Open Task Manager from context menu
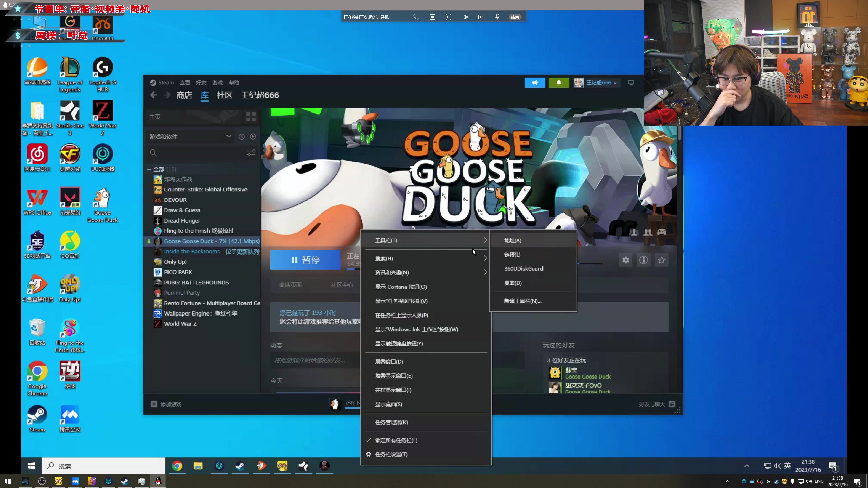The width and height of the screenshot is (868, 488). [391, 422]
